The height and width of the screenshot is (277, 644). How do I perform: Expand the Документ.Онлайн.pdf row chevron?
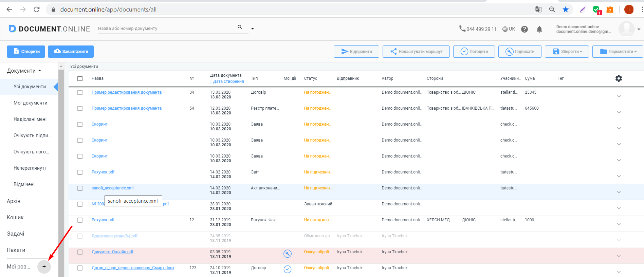619,256
